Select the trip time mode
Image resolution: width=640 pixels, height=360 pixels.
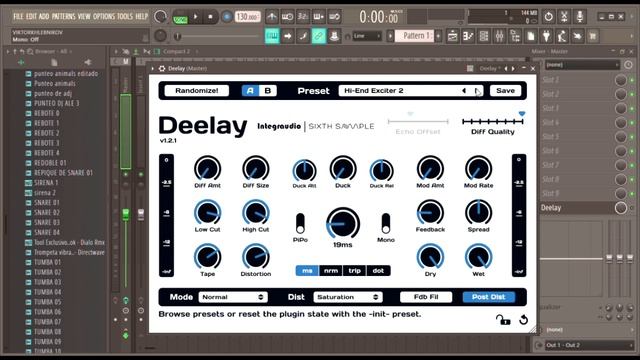tap(355, 271)
